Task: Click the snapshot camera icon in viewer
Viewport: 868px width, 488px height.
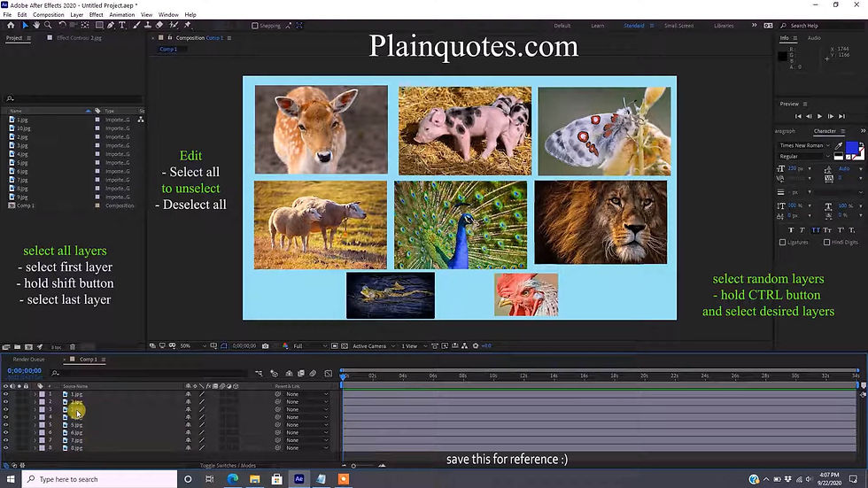Action: click(x=266, y=345)
